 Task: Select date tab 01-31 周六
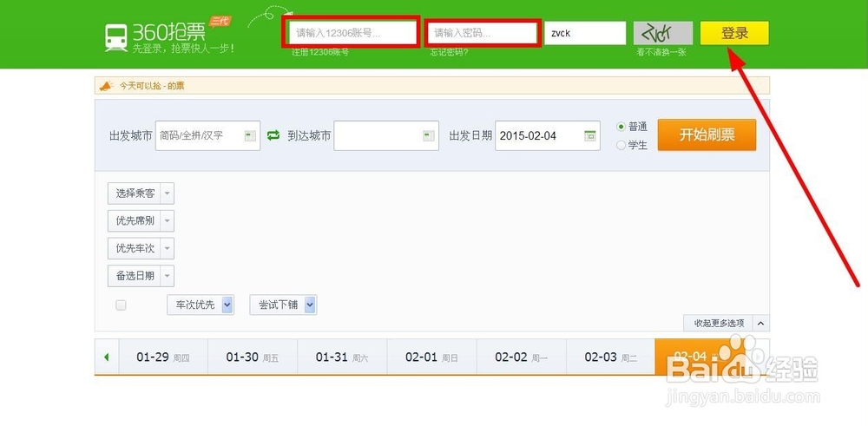342,357
